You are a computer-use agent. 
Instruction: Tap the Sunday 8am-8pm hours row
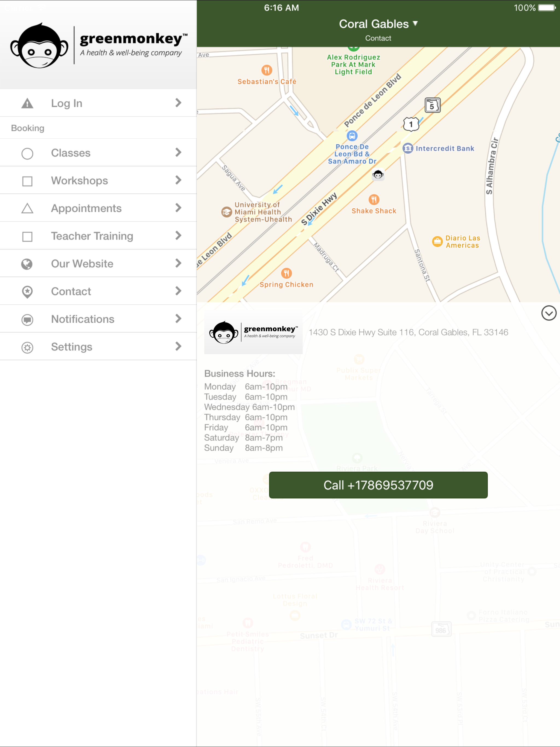click(243, 448)
